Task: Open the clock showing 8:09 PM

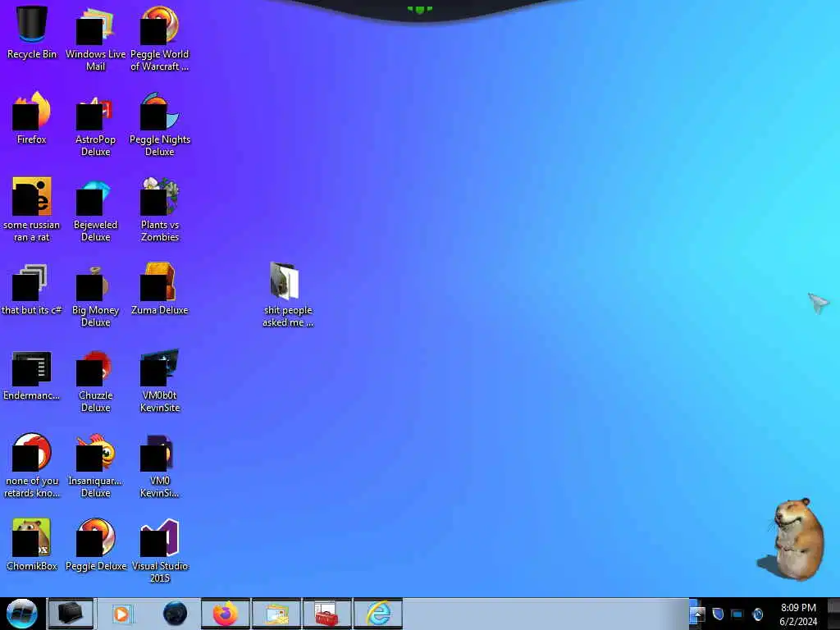Action: pyautogui.click(x=798, y=614)
